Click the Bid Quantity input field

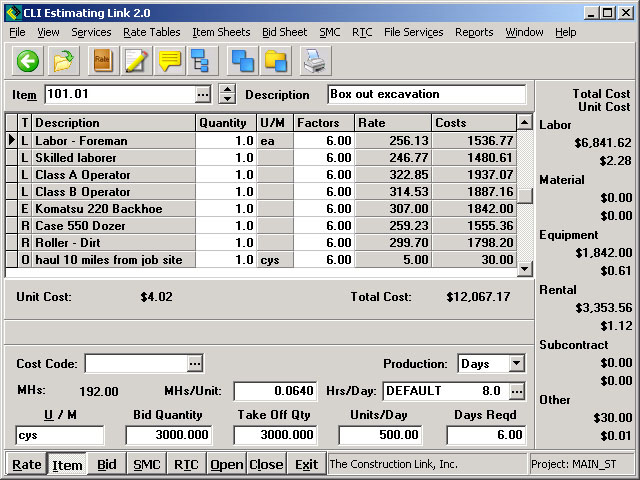click(168, 435)
